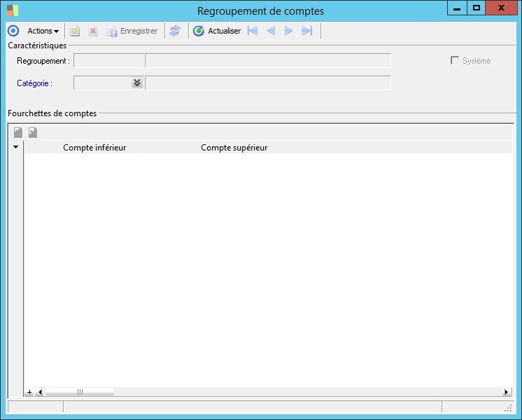The width and height of the screenshot is (522, 420).
Task: Click the right scroll arrow of the horizontal scrollbar
Action: point(507,392)
